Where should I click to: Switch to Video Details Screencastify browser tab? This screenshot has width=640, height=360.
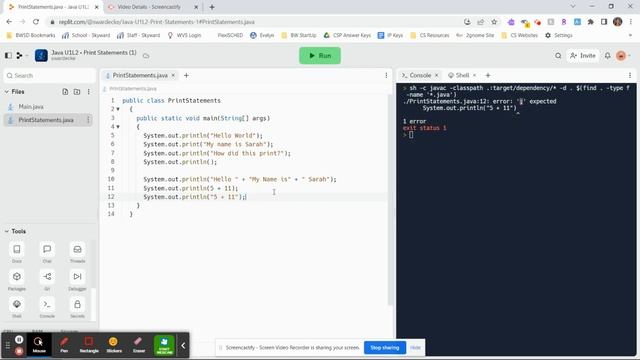pos(149,7)
